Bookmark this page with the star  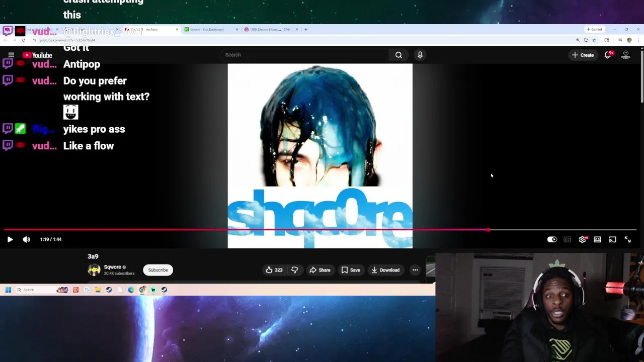594,40
